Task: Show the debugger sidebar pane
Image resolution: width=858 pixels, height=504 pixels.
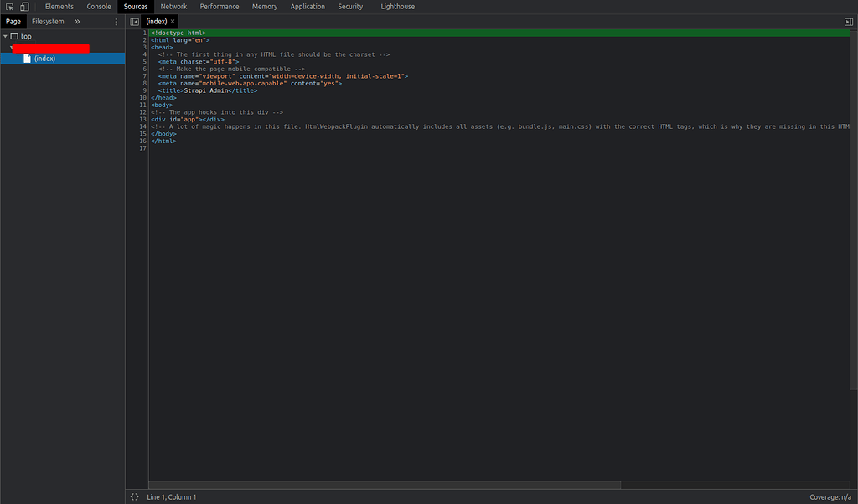Action: click(849, 22)
